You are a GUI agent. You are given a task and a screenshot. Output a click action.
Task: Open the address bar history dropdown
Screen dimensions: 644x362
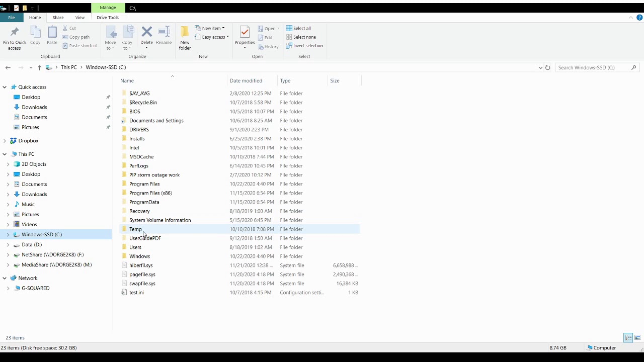(540, 67)
